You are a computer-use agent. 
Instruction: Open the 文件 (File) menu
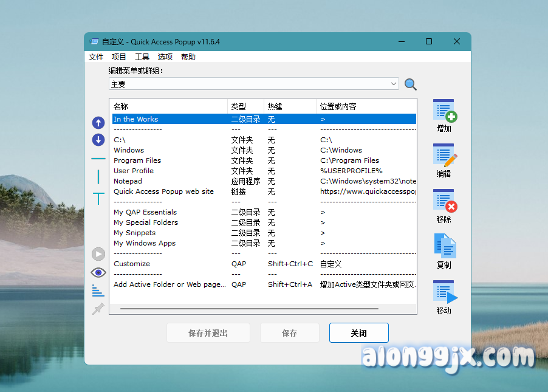(96, 57)
